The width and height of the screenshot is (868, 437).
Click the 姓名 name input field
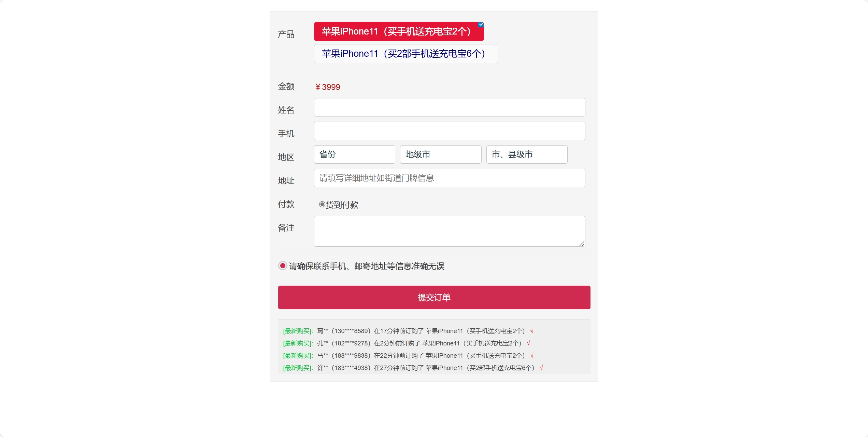pyautogui.click(x=449, y=107)
